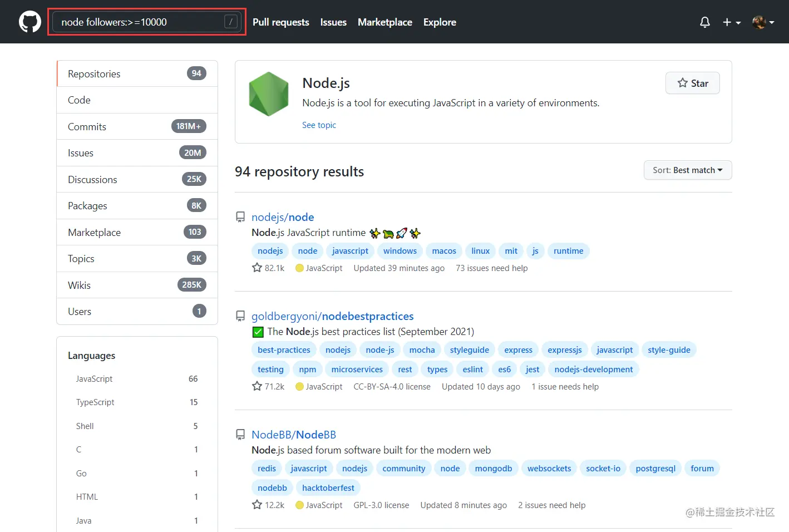
Task: Select the Discussions results filter
Action: (137, 179)
